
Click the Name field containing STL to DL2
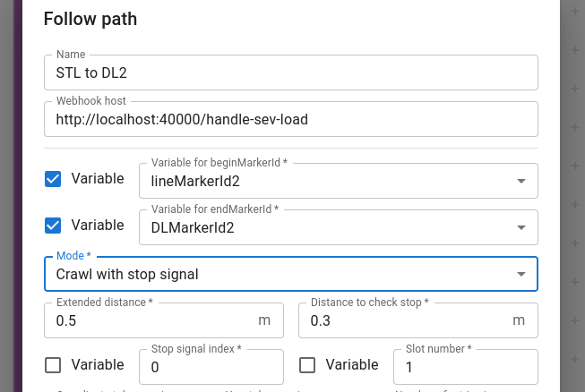click(291, 72)
